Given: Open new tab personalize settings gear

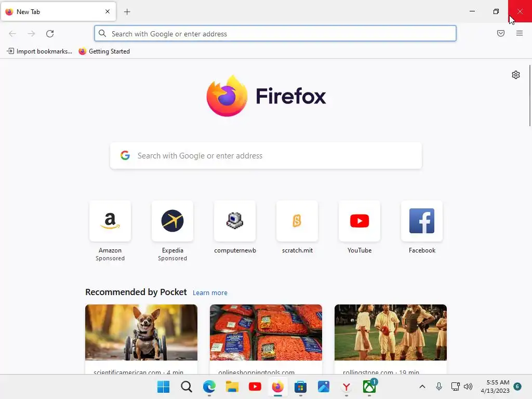Looking at the screenshot, I should (x=516, y=75).
